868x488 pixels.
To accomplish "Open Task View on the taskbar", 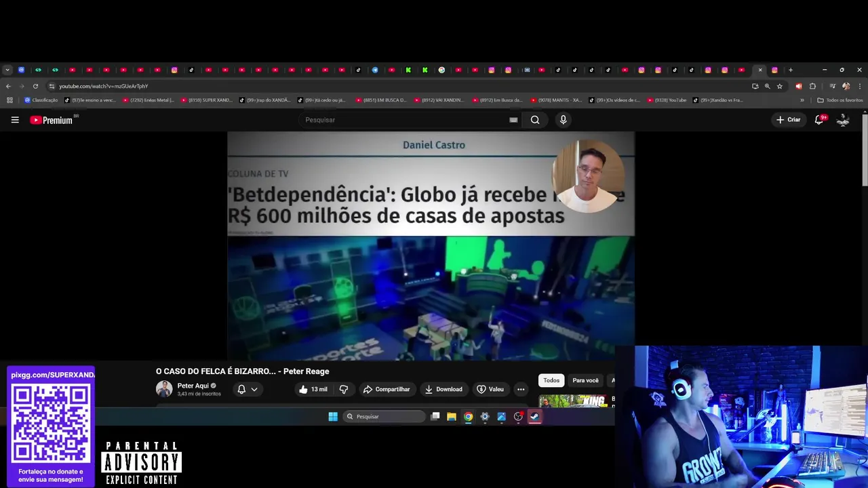I will (435, 417).
